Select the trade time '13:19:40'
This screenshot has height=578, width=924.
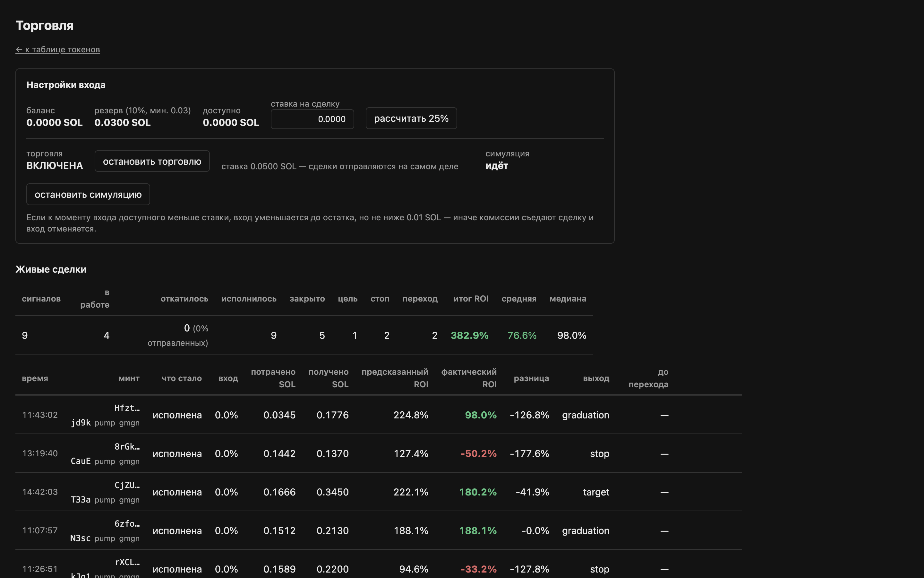click(40, 453)
